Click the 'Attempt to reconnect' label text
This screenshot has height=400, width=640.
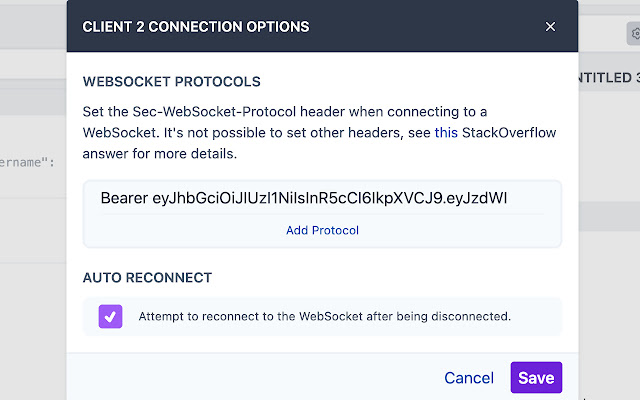pos(325,316)
